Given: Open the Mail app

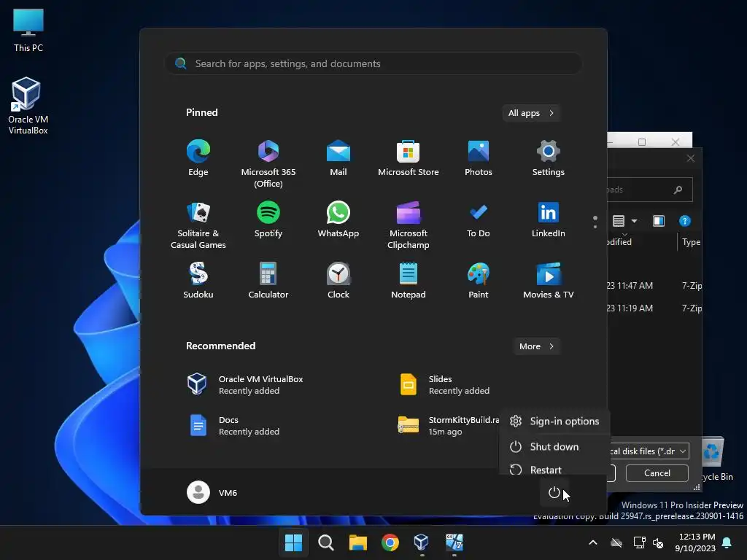Looking at the screenshot, I should pyautogui.click(x=338, y=158).
